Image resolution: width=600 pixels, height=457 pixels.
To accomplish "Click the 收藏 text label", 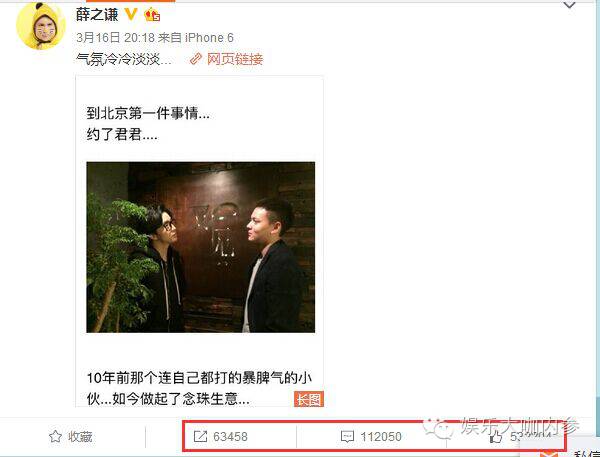I will pyautogui.click(x=80, y=437).
